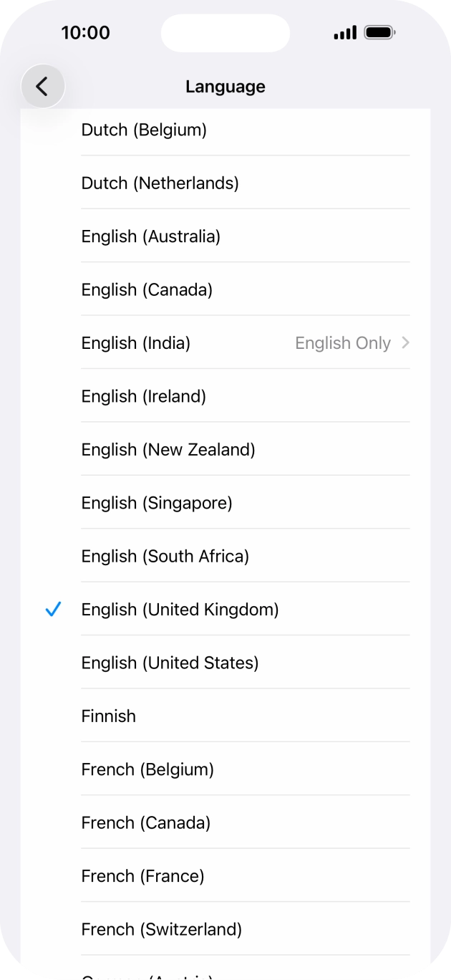Tap the cellular signal bars icon
The height and width of the screenshot is (980, 451).
coord(344,32)
